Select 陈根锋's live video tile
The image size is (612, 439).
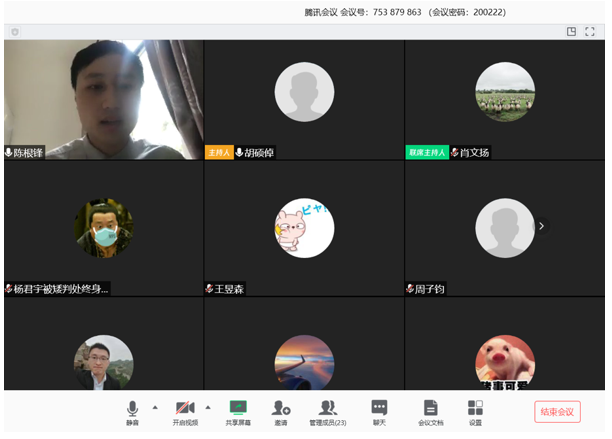pyautogui.click(x=103, y=99)
